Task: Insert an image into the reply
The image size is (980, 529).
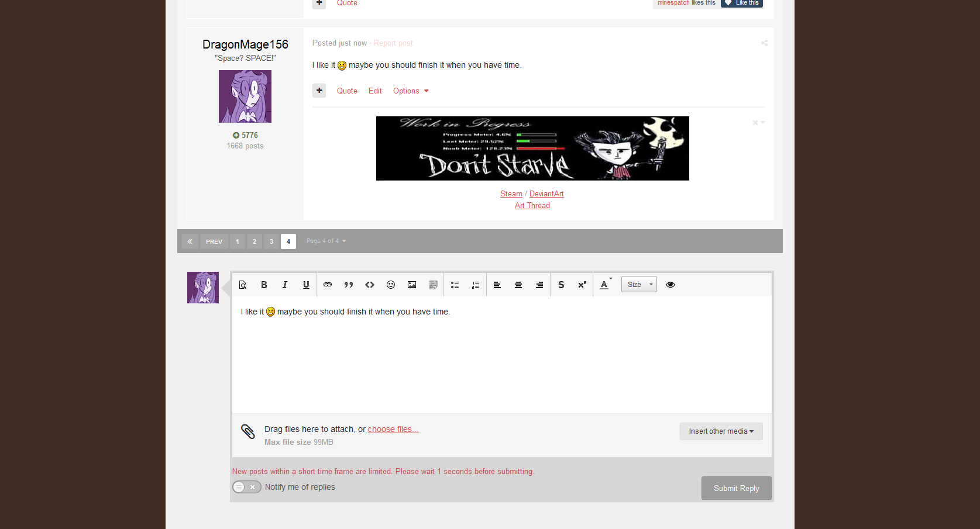Action: click(412, 285)
